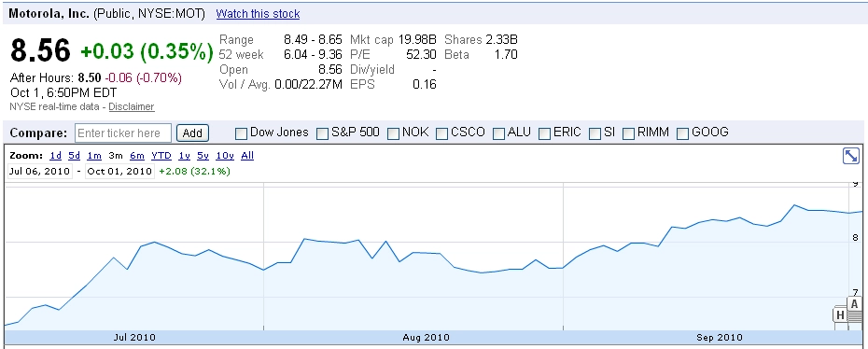Tick the S&P 500 compare checkbox

[322, 133]
